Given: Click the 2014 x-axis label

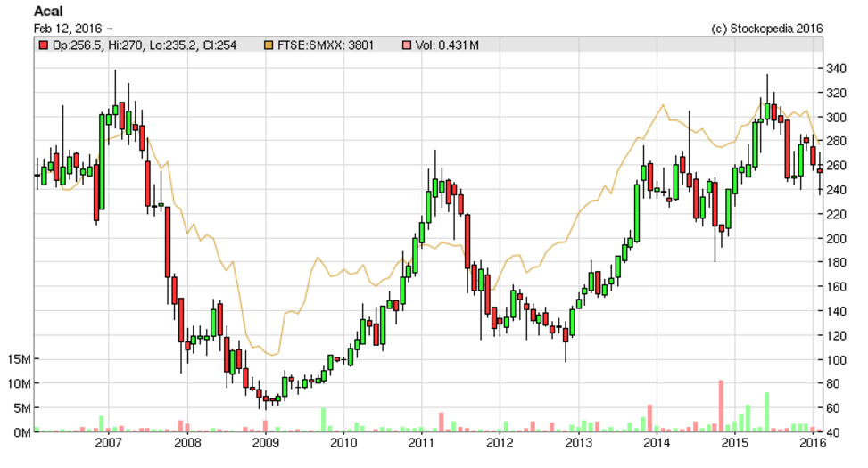Looking at the screenshot, I should pyautogui.click(x=657, y=442).
